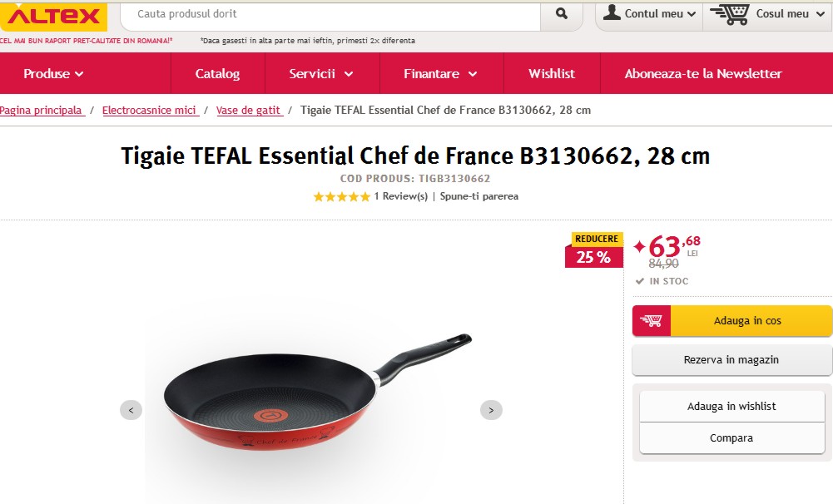This screenshot has height=504, width=833.
Task: Click Aboneaza-te la Newsletter
Action: 703,74
